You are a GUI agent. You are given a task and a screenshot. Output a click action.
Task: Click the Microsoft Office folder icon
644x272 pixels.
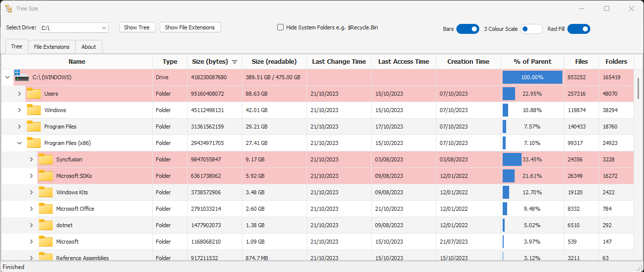pyautogui.click(x=45, y=209)
